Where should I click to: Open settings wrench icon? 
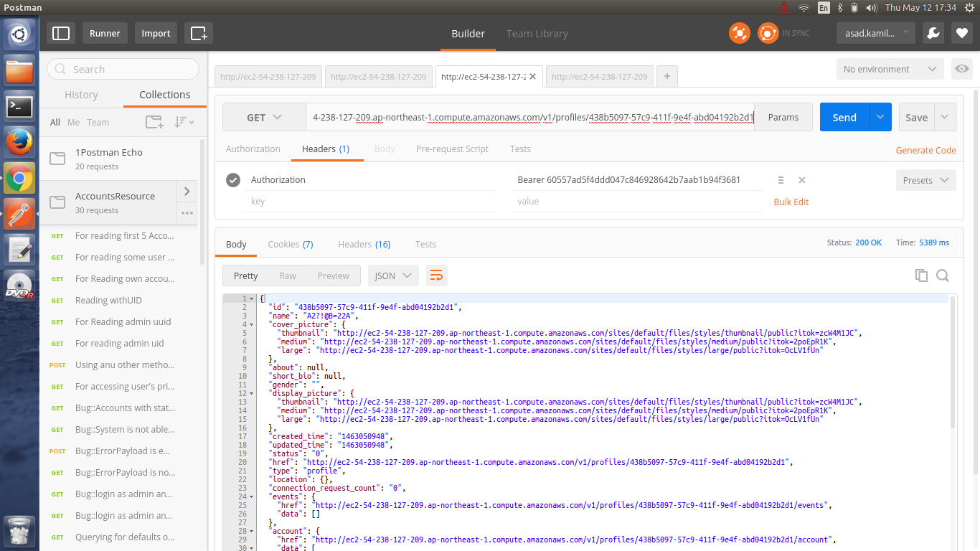(x=933, y=33)
